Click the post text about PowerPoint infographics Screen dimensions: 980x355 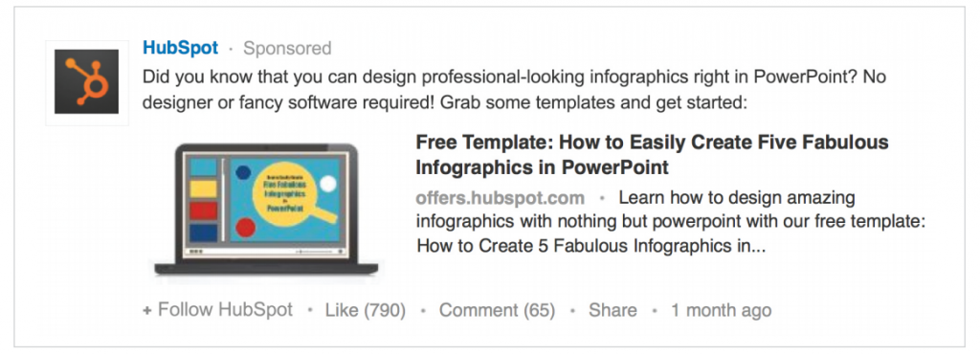tap(514, 89)
